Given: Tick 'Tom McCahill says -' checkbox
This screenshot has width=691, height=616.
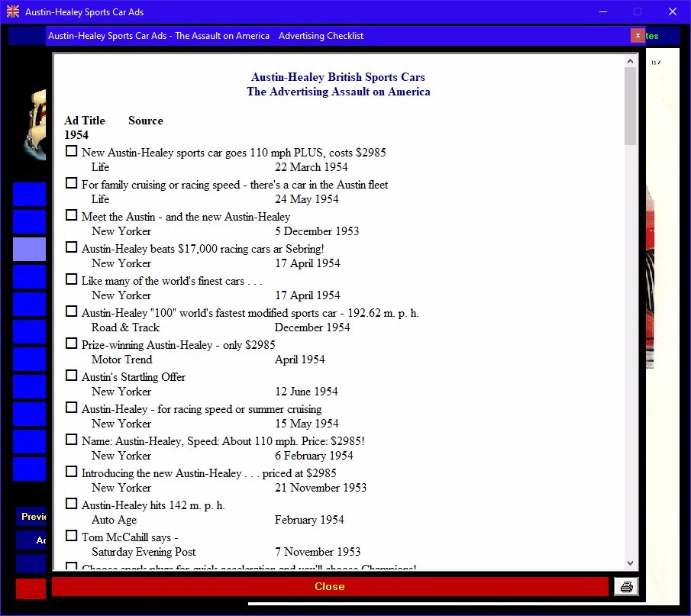Looking at the screenshot, I should tap(71, 536).
